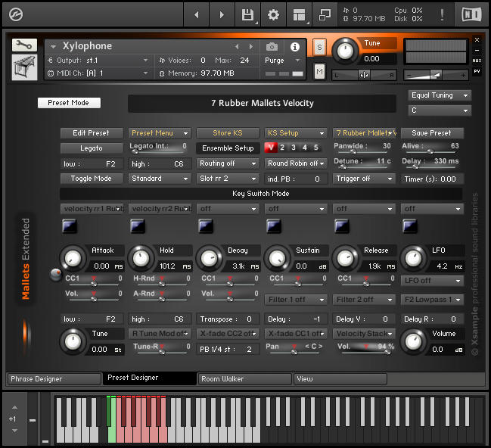Click the PV button on the instrument header
This screenshot has height=448, width=491.
(477, 71)
